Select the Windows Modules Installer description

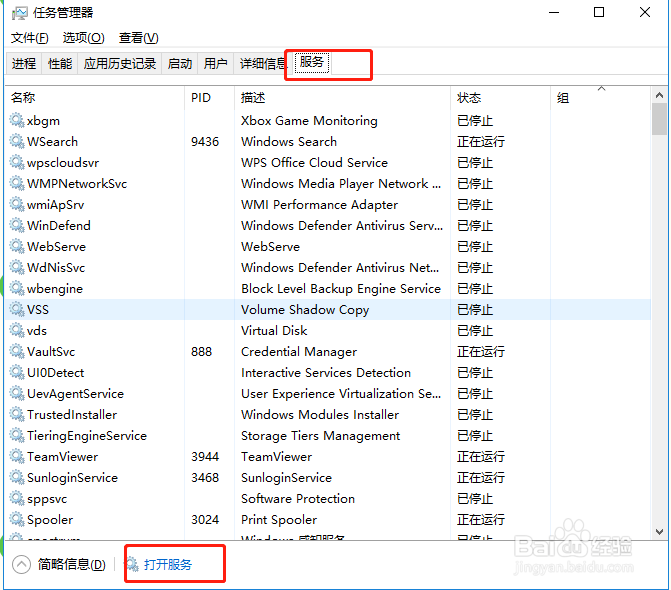pyautogui.click(x=320, y=415)
